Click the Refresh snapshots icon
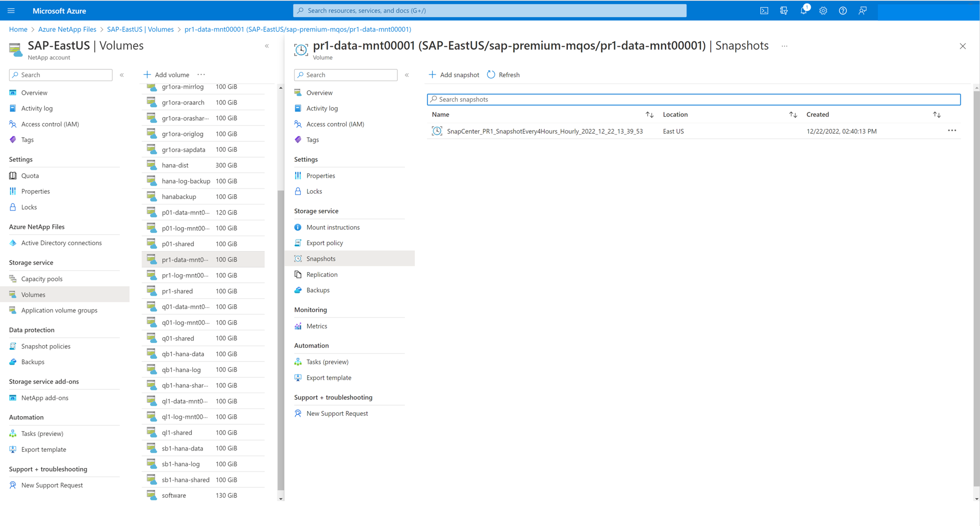 point(491,74)
